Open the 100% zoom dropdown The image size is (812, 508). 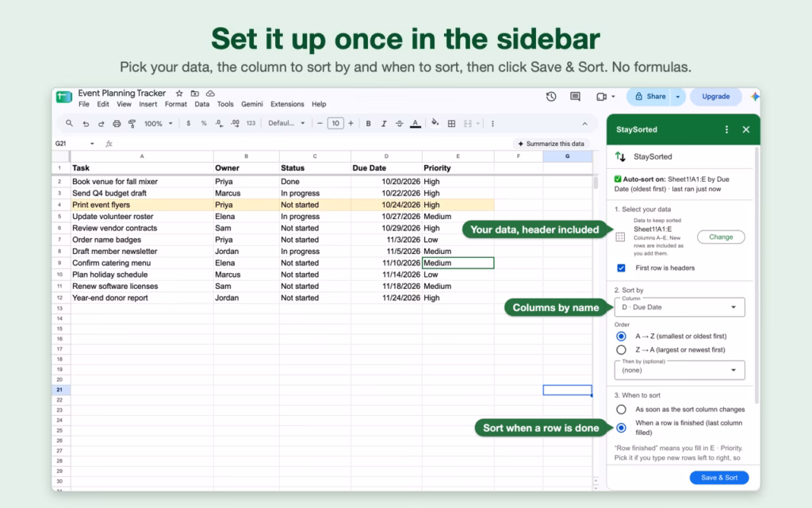pos(158,123)
